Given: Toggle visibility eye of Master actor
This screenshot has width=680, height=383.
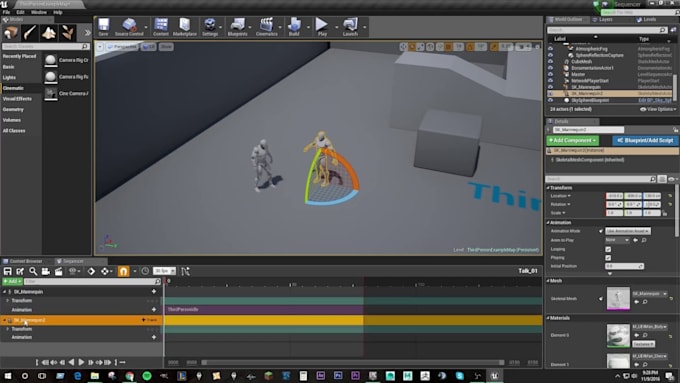Looking at the screenshot, I should (x=550, y=74).
